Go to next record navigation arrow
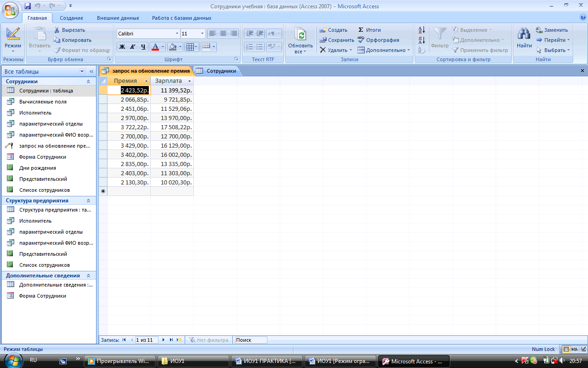The height and width of the screenshot is (368, 588). tap(163, 340)
